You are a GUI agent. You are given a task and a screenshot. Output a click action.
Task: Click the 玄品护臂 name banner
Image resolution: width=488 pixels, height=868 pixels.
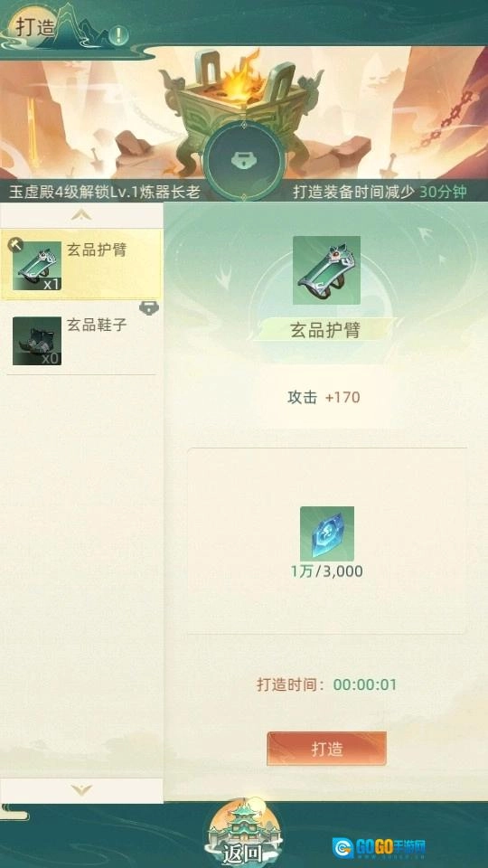click(x=325, y=331)
